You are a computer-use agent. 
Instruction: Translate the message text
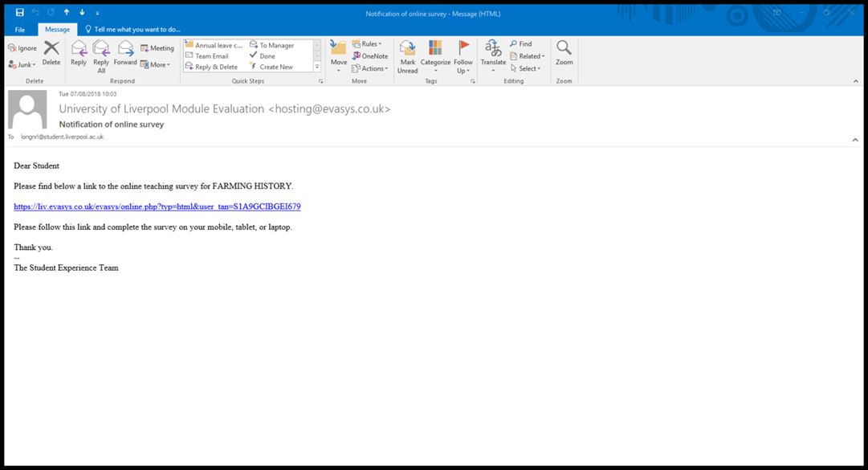pos(493,56)
